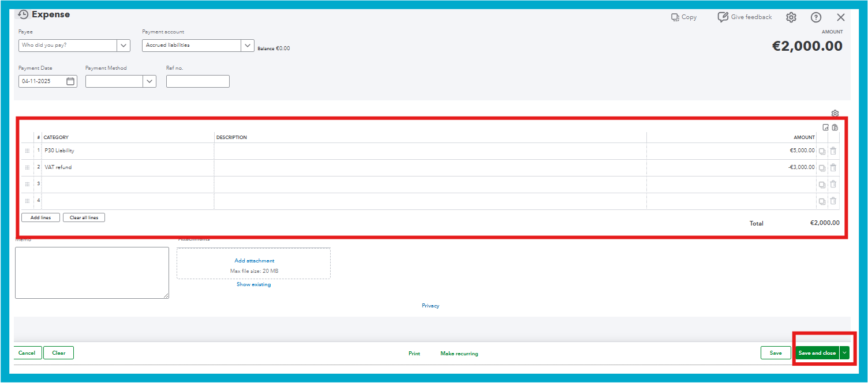
Task: Expand the Payment account dropdown arrow
Action: point(248,46)
